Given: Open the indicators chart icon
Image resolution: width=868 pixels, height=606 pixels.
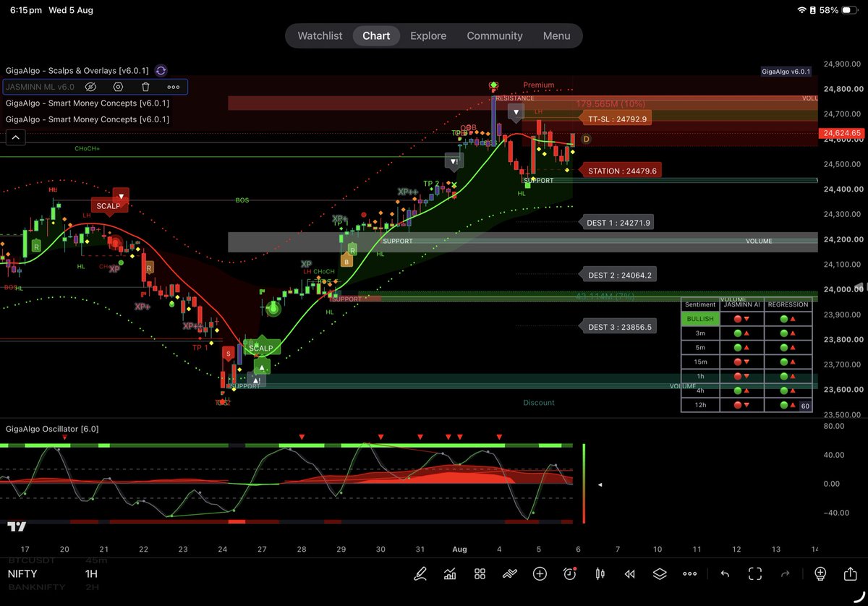Looking at the screenshot, I should 450,574.
